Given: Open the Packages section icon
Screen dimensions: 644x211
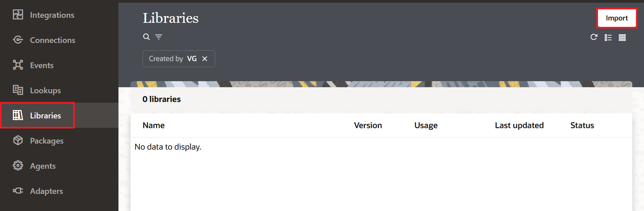Looking at the screenshot, I should pyautogui.click(x=18, y=141).
